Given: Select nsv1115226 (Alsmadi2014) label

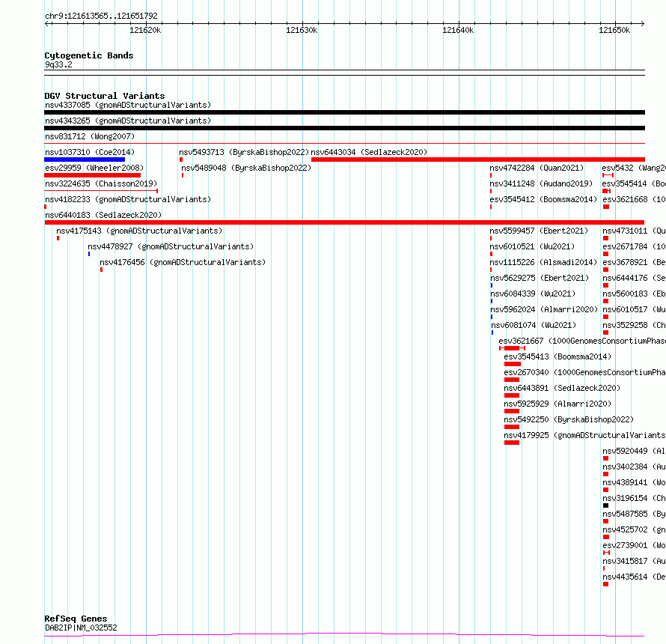Looking at the screenshot, I should (543, 262).
